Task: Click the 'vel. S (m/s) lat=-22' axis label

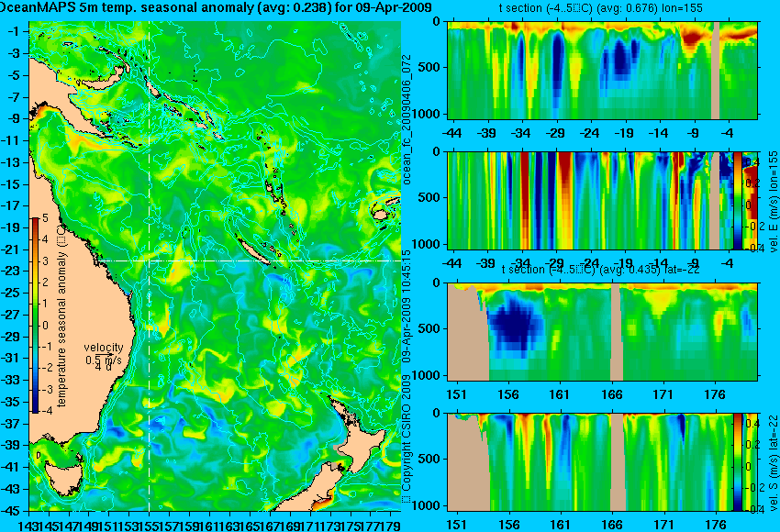Action: tap(773, 462)
